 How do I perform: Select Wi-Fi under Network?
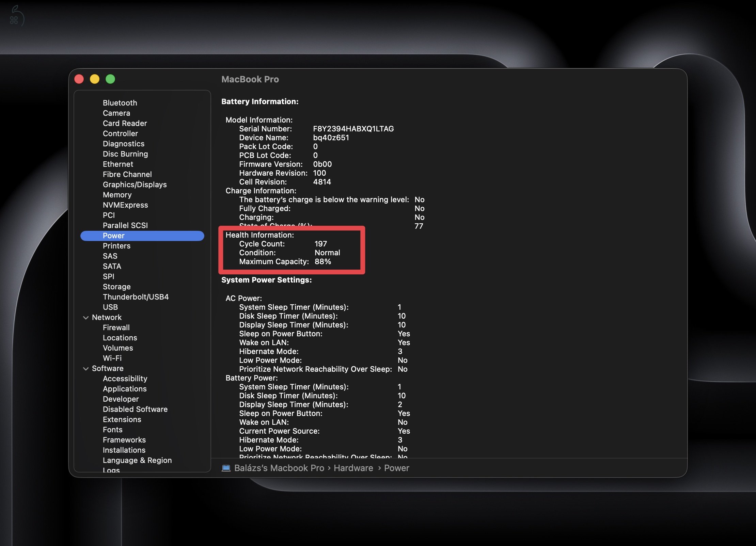(x=112, y=358)
